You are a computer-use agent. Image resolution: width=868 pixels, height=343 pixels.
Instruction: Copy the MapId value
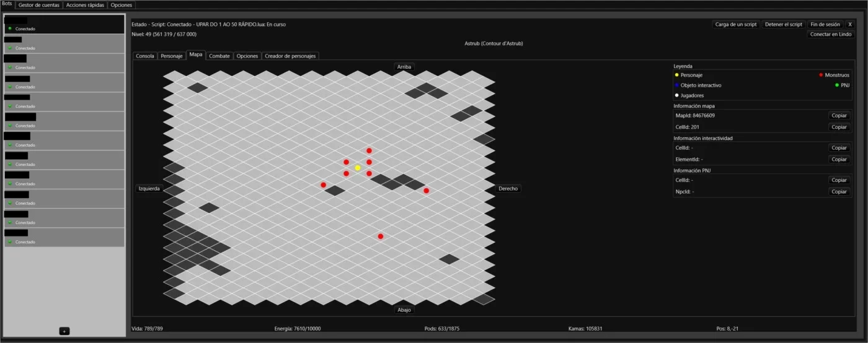click(839, 115)
